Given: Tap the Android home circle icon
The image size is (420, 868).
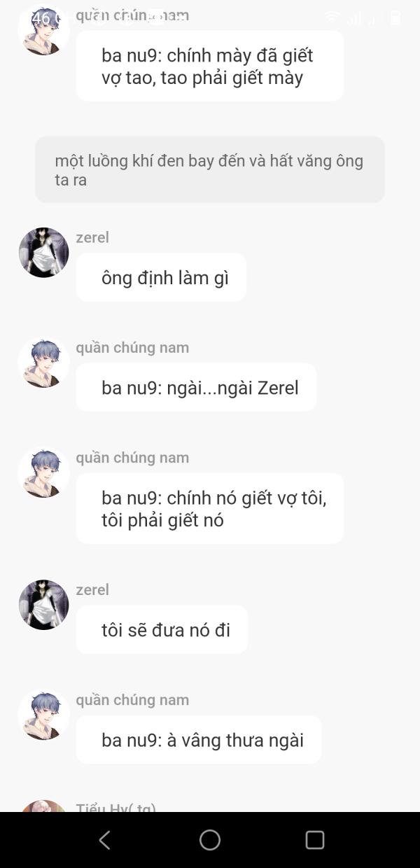Looking at the screenshot, I should coord(210,840).
